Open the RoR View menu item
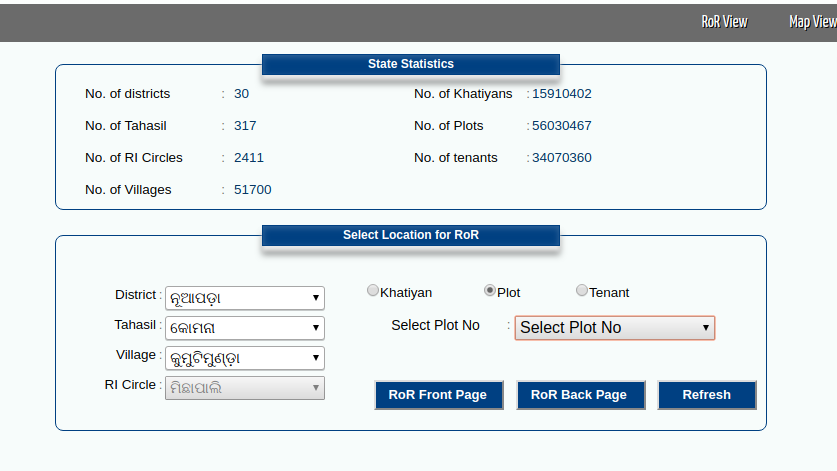 724,21
